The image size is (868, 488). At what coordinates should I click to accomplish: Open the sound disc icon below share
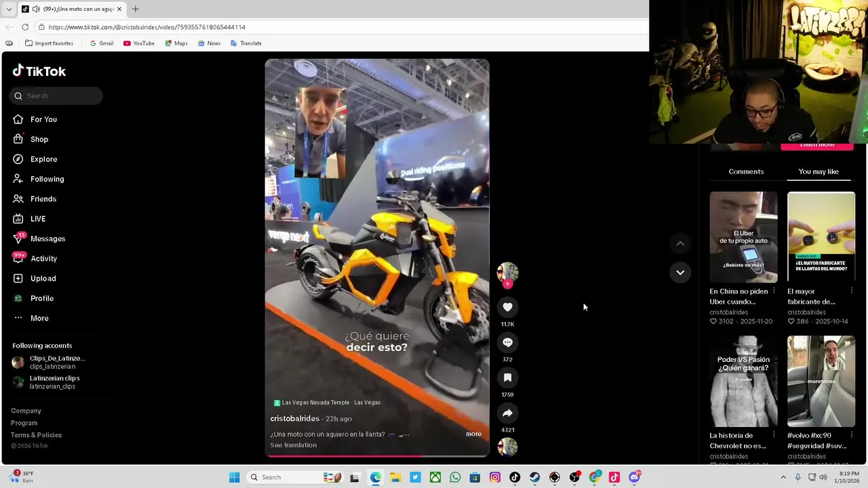(507, 447)
